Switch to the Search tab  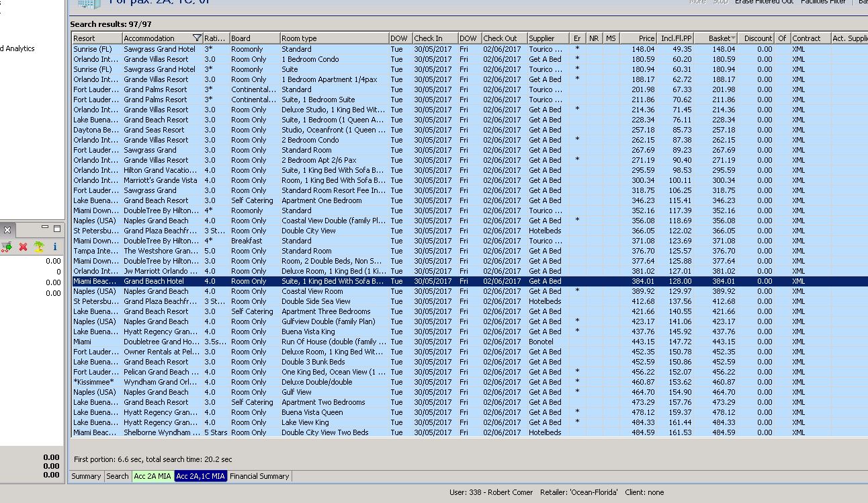pos(117,476)
